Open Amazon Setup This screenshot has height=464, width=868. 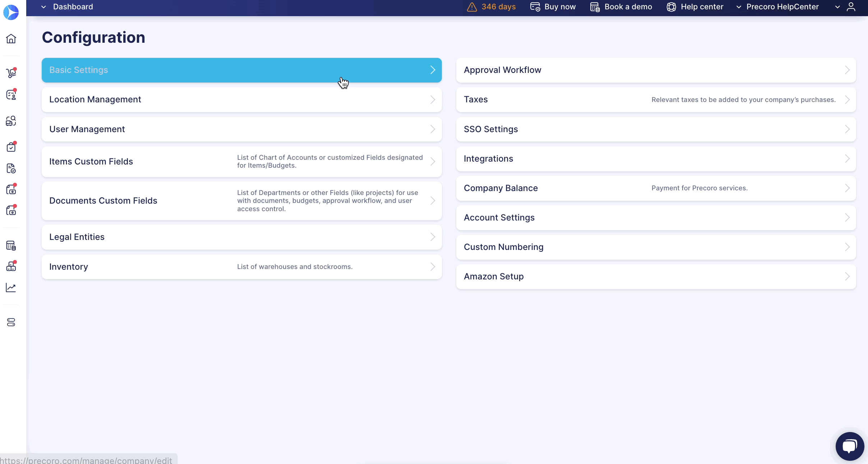656,277
